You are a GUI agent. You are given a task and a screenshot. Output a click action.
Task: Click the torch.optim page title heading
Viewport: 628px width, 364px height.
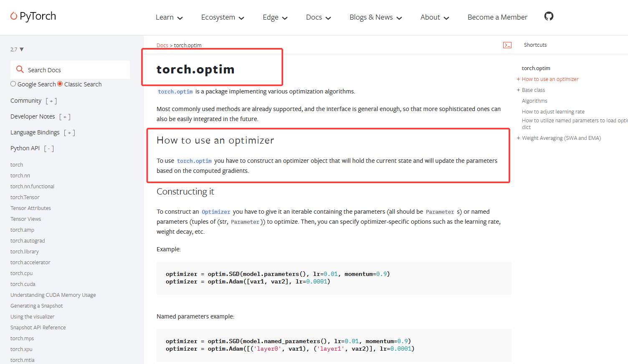tap(195, 69)
